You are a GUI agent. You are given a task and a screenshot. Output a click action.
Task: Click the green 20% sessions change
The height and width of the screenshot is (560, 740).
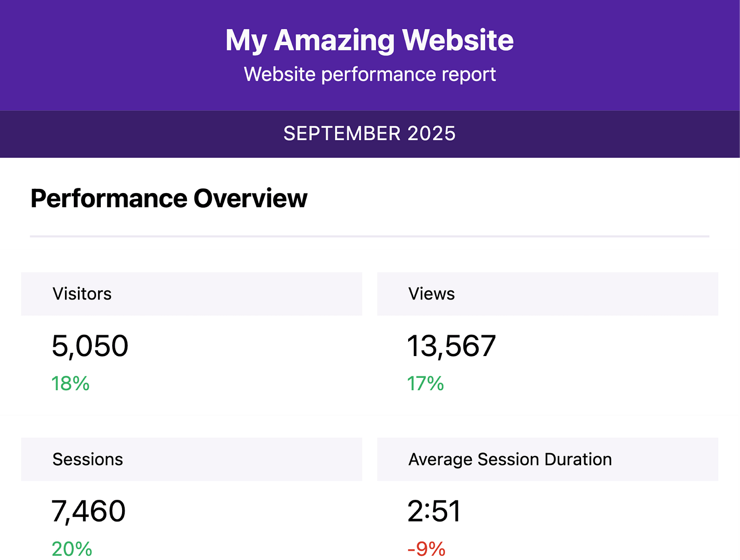coord(72,549)
